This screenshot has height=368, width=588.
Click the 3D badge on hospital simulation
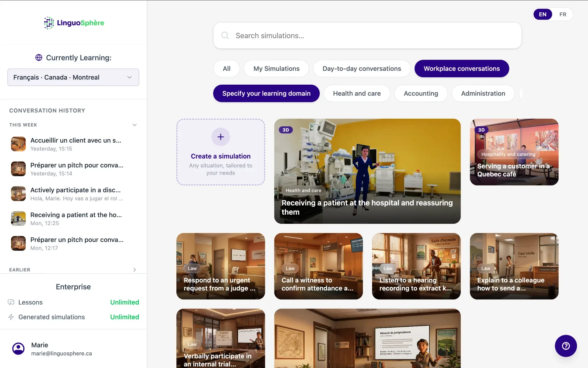[x=286, y=130]
